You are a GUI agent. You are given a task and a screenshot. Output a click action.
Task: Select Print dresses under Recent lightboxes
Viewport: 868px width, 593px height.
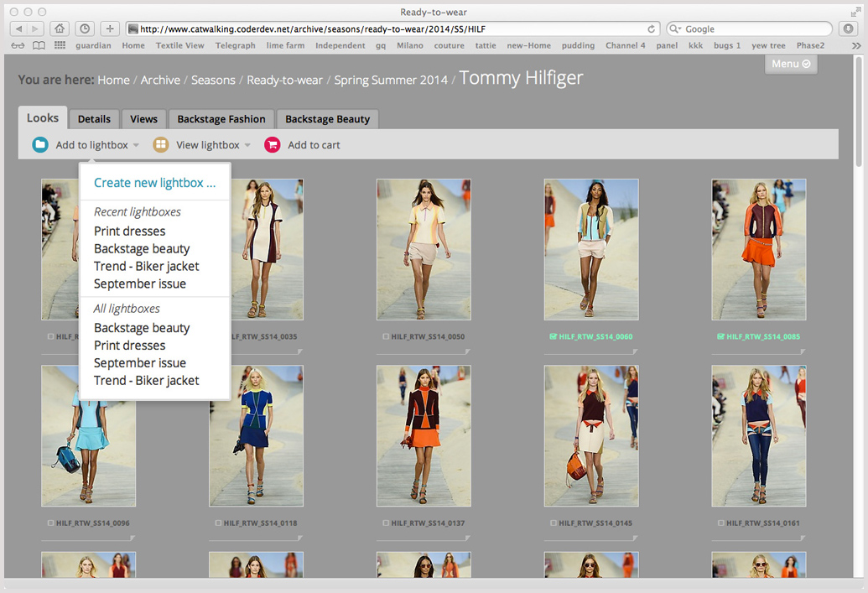(129, 231)
